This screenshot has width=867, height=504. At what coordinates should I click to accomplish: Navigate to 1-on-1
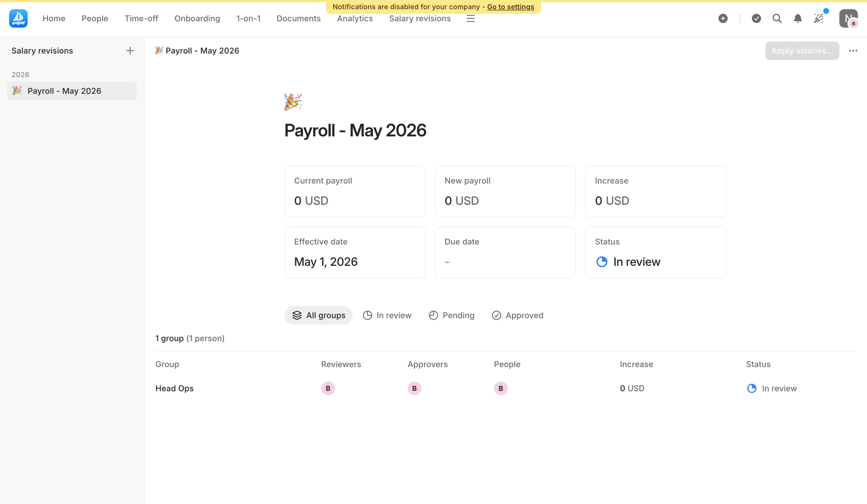(248, 18)
